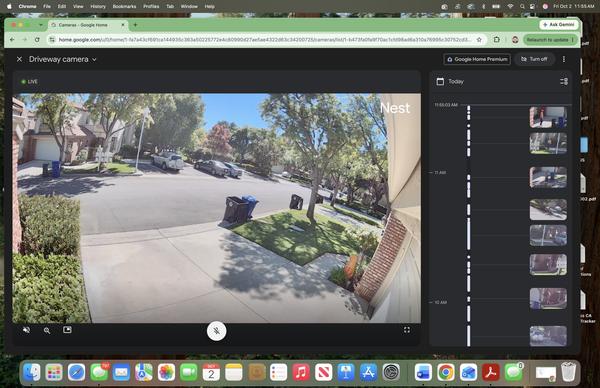600x388 pixels.
Task: Close the Cameras - Google Home tab
Action: 123,25
